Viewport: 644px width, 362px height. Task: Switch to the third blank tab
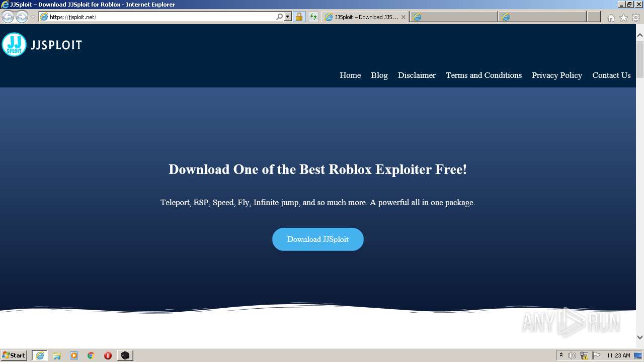(x=542, y=17)
